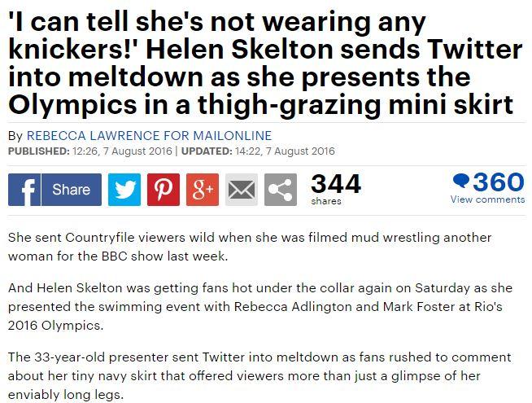Image resolution: width=532 pixels, height=403 pixels.
Task: Click the 'FOR MAILONLINE' byline text
Action: point(221,135)
